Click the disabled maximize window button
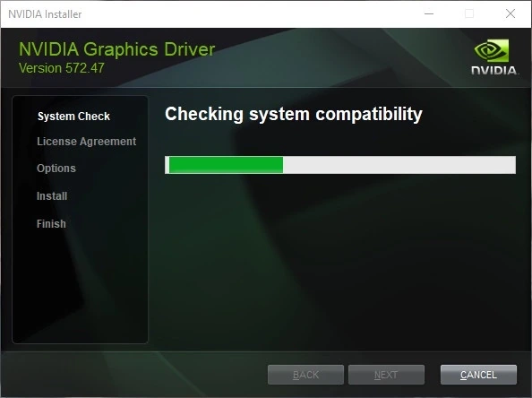Viewport: 532px width, 398px height. pos(469,14)
